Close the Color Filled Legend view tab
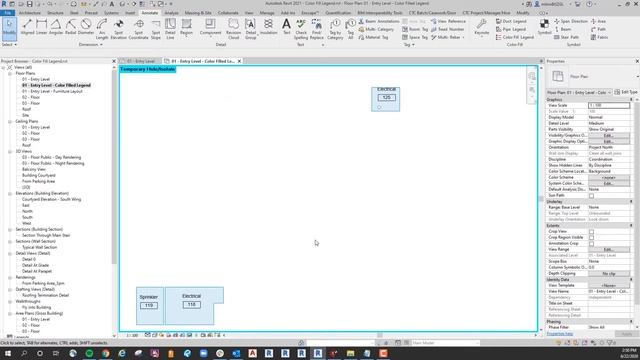This screenshot has height=360, width=640. click(x=239, y=61)
